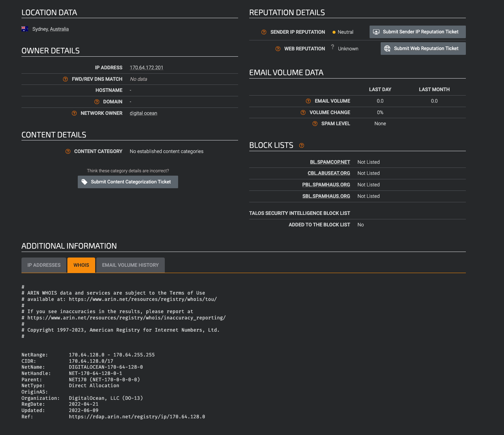
Task: Click the ARIN inaccuracy_reporting URL text
Action: (x=127, y=318)
